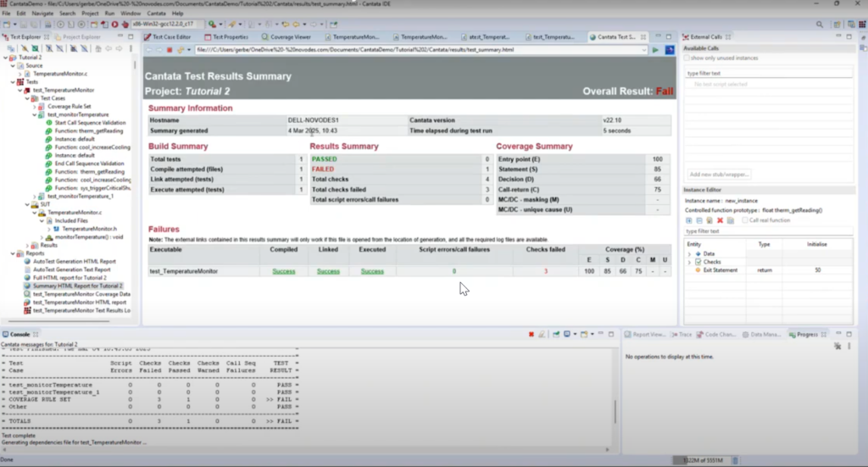Delete entry with red X in Instance Editor
The height and width of the screenshot is (467, 868).
(721, 220)
